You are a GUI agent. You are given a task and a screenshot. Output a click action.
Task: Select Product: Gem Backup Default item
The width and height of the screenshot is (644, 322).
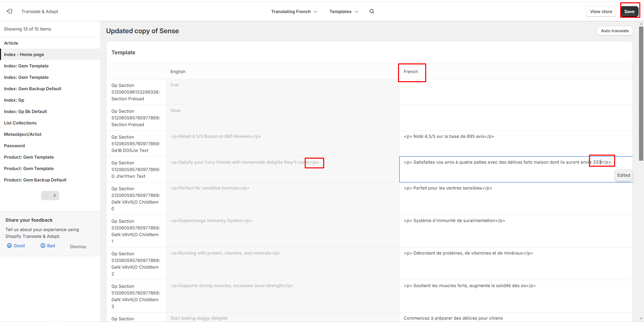(35, 180)
